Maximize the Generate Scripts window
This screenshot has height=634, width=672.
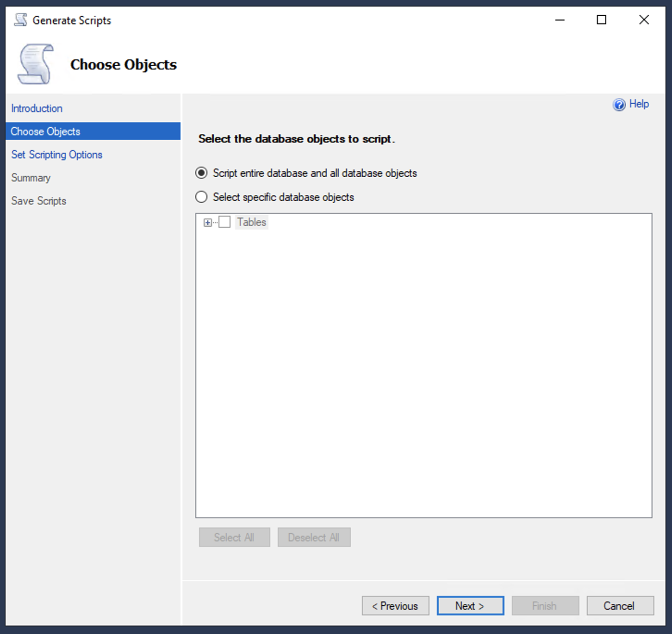tap(602, 20)
